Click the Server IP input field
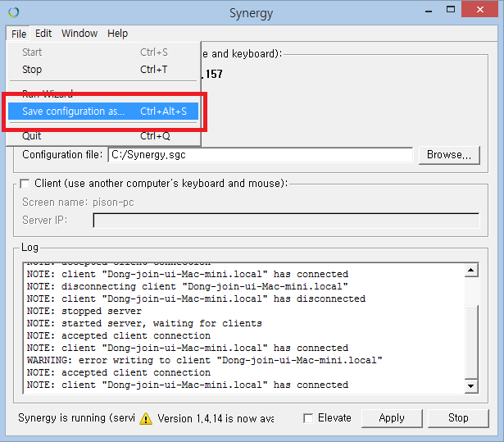This screenshot has height=442, width=504. 286,221
